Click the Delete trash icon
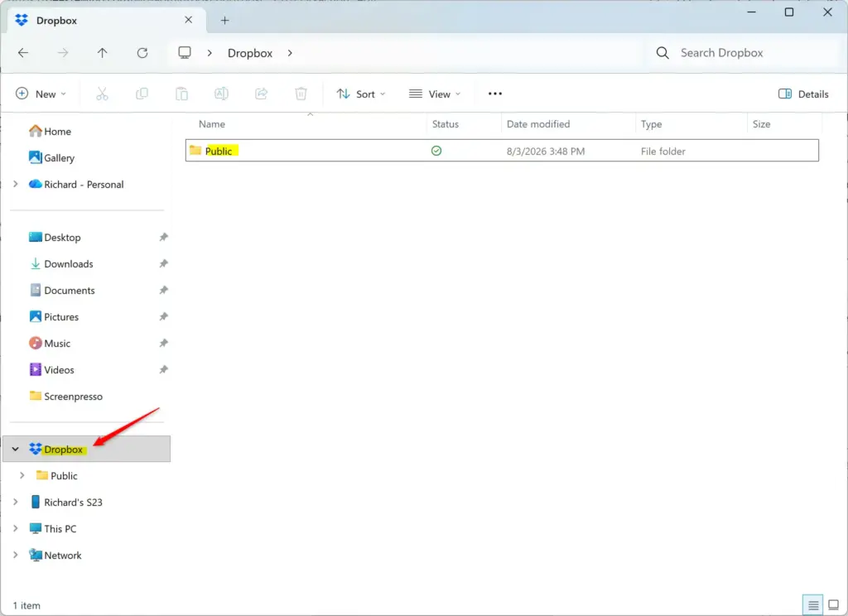This screenshot has height=616, width=848. coord(301,94)
